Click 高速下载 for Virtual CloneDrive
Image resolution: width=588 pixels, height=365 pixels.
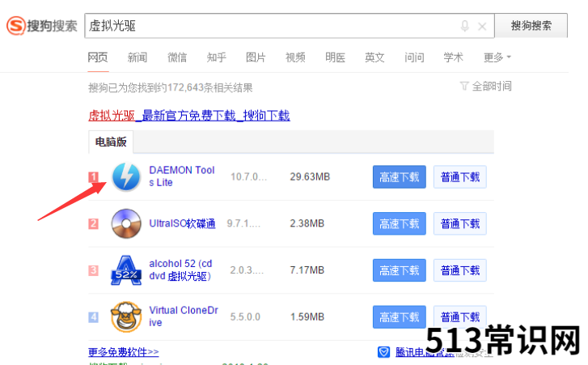(x=400, y=317)
